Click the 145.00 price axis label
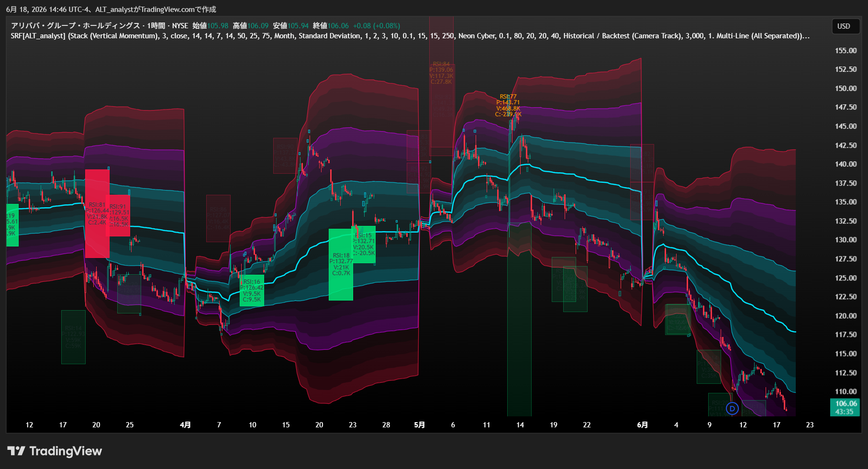This screenshot has height=469, width=868. click(846, 126)
